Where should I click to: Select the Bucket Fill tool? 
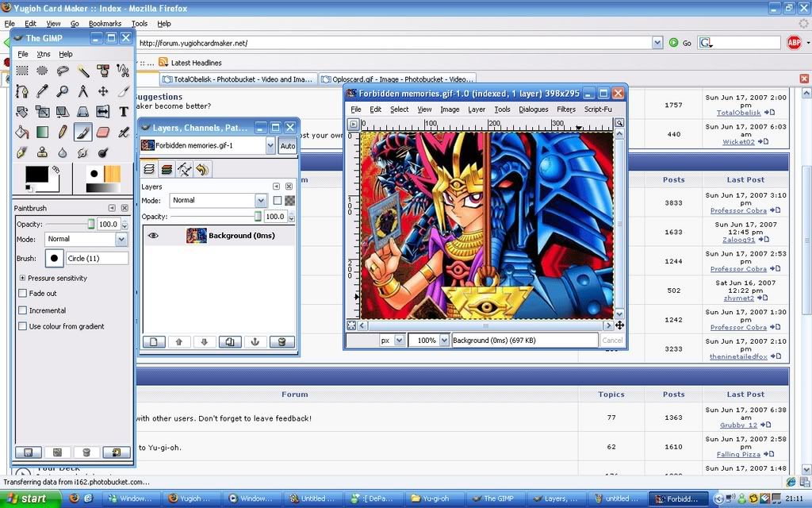coord(21,133)
